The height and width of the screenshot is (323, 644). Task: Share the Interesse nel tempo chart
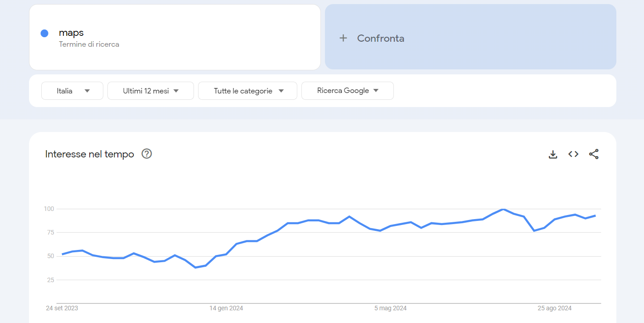pos(594,154)
